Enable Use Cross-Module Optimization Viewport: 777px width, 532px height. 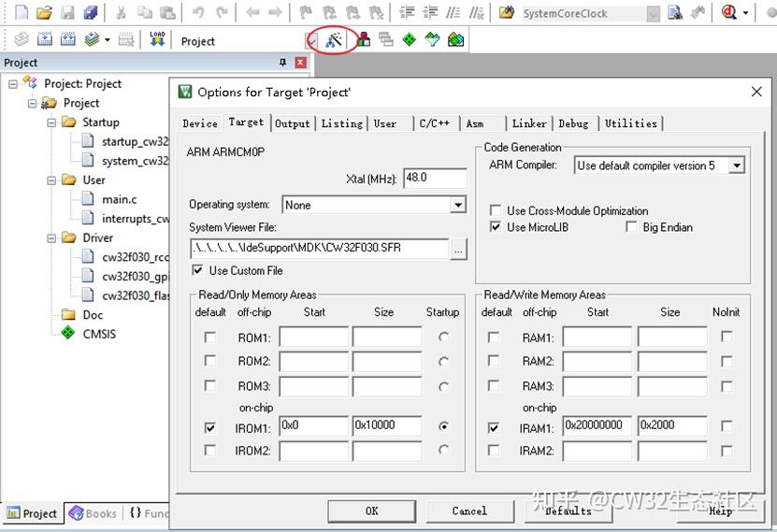coord(495,210)
